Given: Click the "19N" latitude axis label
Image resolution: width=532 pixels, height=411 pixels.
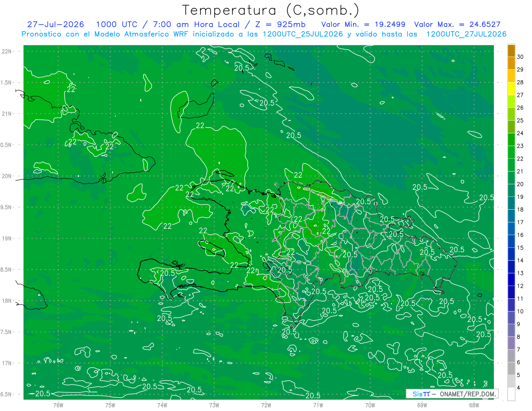Looking at the screenshot, I should 8,239.
